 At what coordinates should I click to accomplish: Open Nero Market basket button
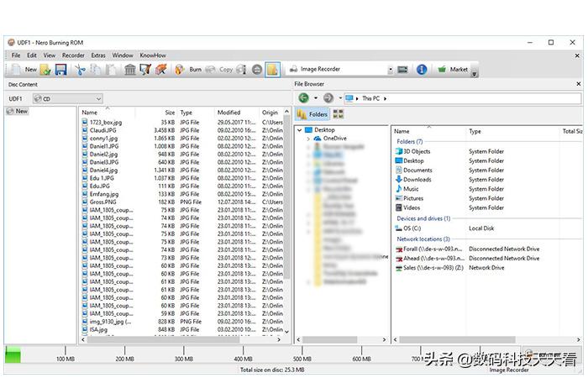453,70
